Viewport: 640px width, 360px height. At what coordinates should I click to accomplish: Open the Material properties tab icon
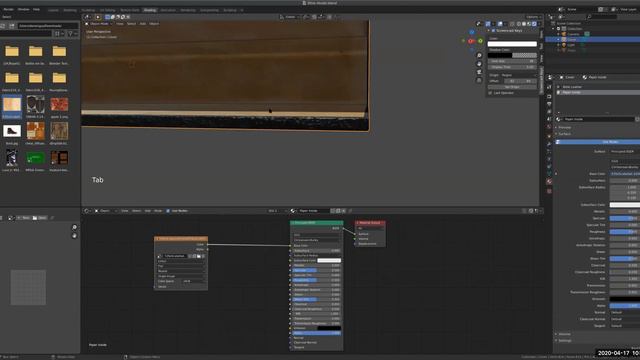click(549, 182)
